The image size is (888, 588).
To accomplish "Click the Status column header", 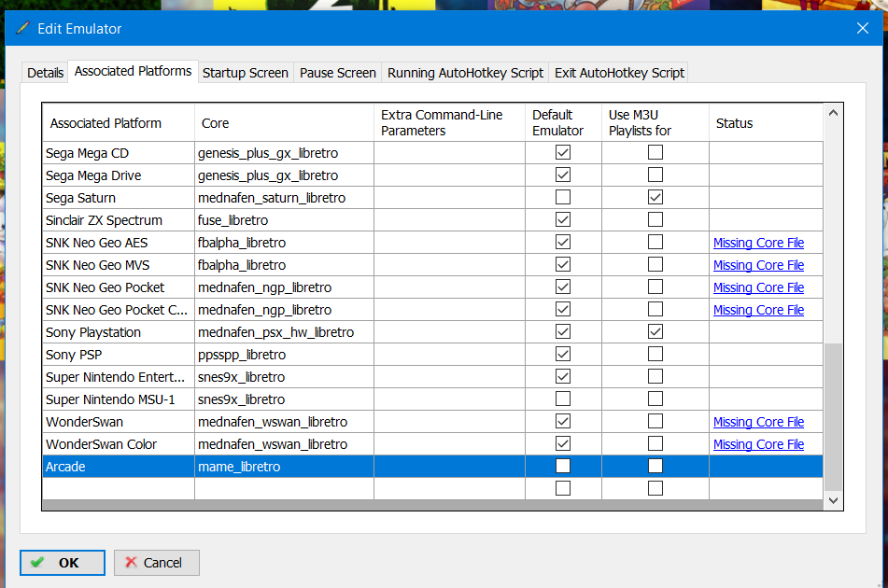I will pos(766,123).
